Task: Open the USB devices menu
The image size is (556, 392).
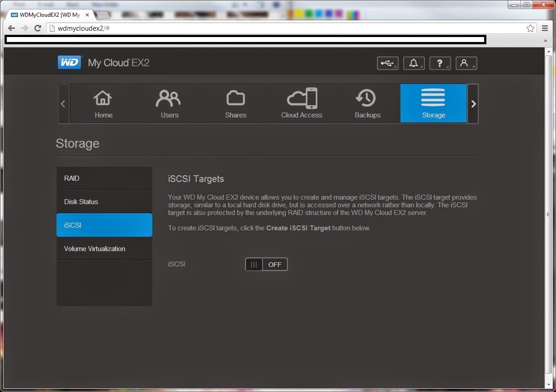Action: pos(388,63)
